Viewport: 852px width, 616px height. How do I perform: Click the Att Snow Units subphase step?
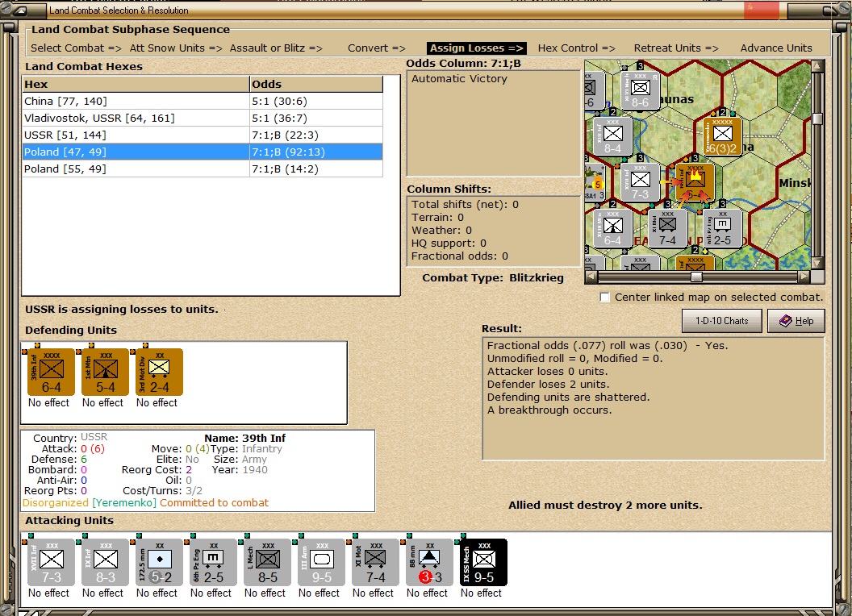coord(176,48)
